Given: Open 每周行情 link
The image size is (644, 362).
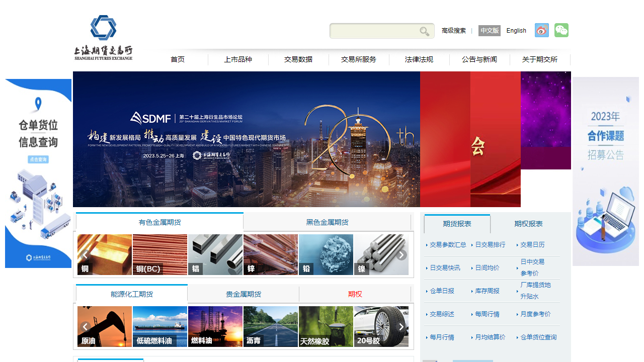Looking at the screenshot, I should 487,314.
